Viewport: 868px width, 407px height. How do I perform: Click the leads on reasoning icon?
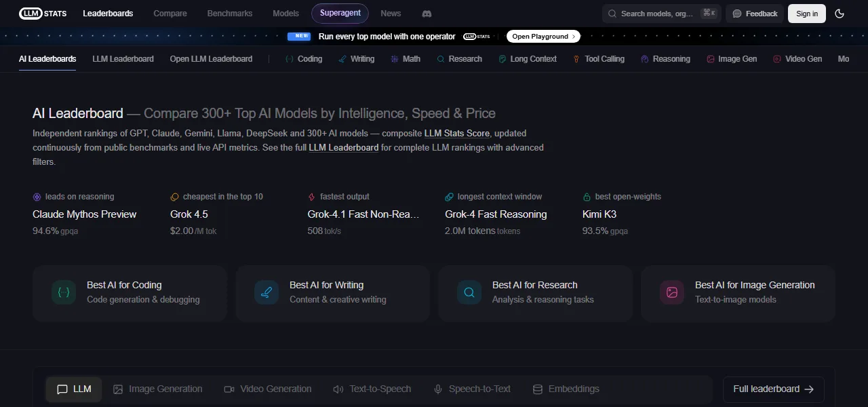(37, 197)
